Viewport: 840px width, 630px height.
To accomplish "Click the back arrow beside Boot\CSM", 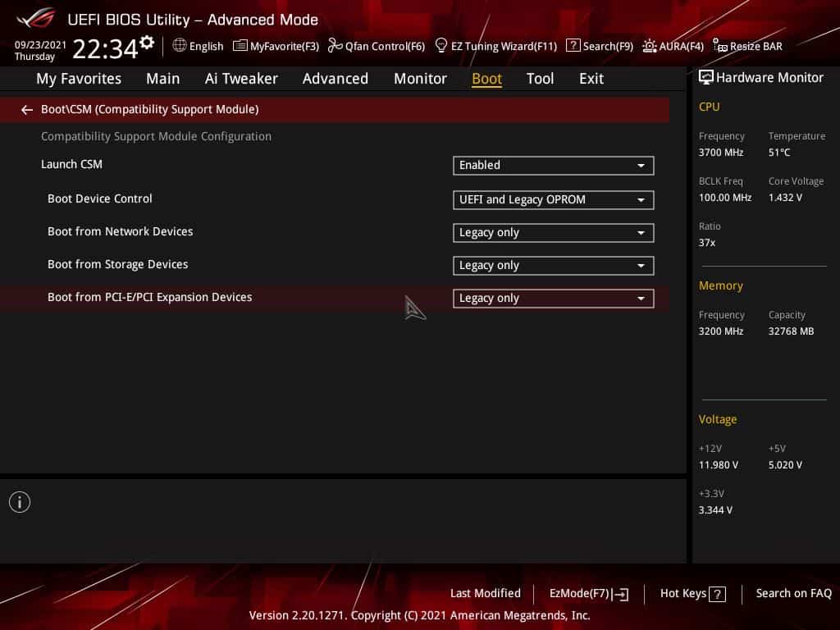I will (x=27, y=110).
